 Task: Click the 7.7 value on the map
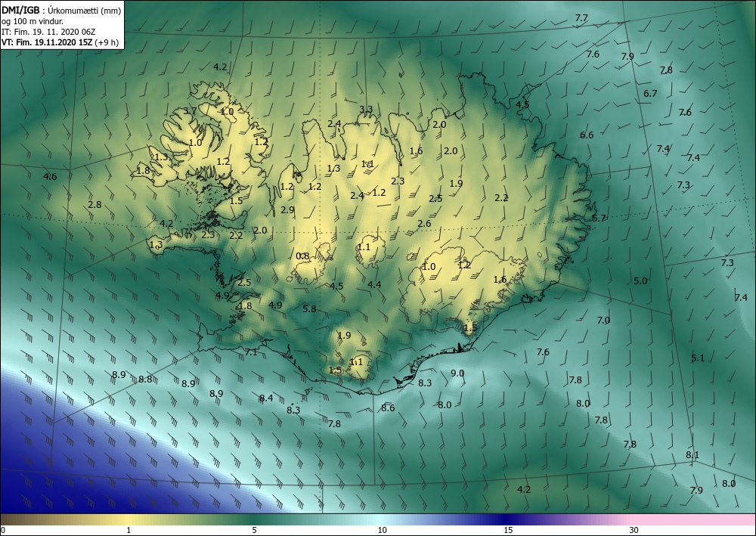pos(581,18)
